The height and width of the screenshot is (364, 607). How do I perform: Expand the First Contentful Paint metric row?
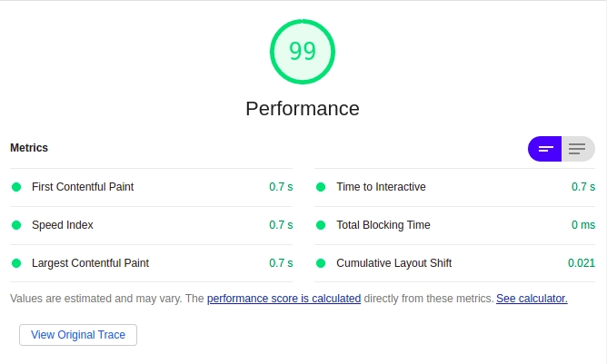point(152,187)
